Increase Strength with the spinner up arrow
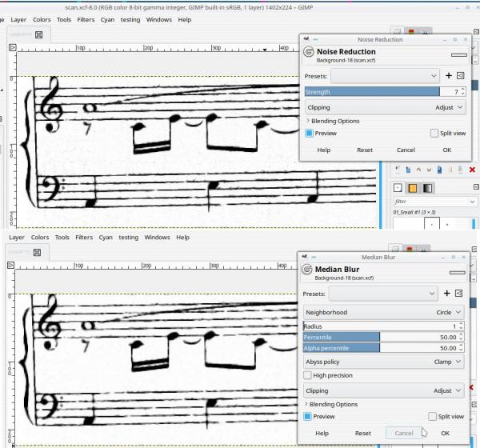Image resolution: width=480 pixels, height=448 pixels. point(463,90)
